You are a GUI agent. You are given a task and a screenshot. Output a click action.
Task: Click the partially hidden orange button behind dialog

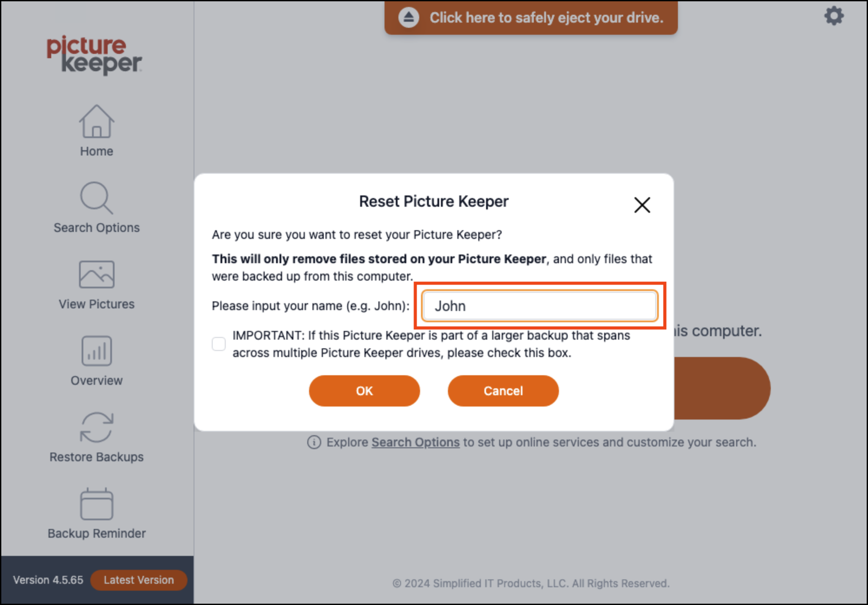pyautogui.click(x=722, y=388)
